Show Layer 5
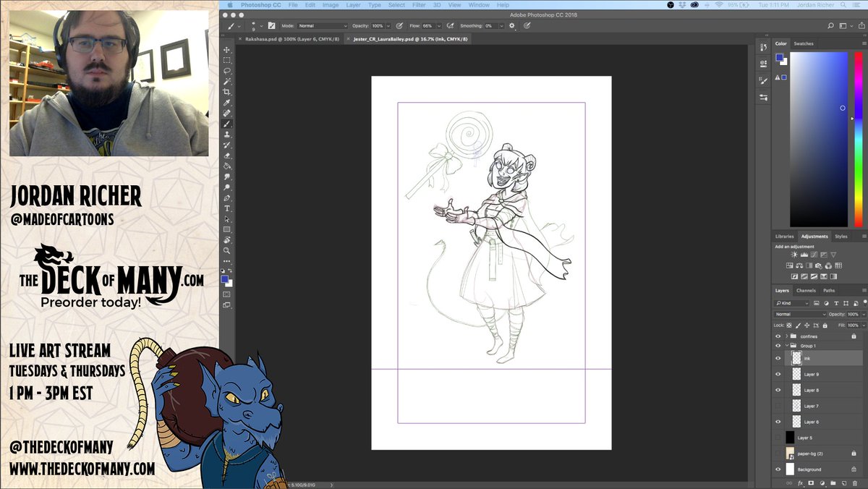Screen dimensions: 868x489 pyautogui.click(x=778, y=438)
